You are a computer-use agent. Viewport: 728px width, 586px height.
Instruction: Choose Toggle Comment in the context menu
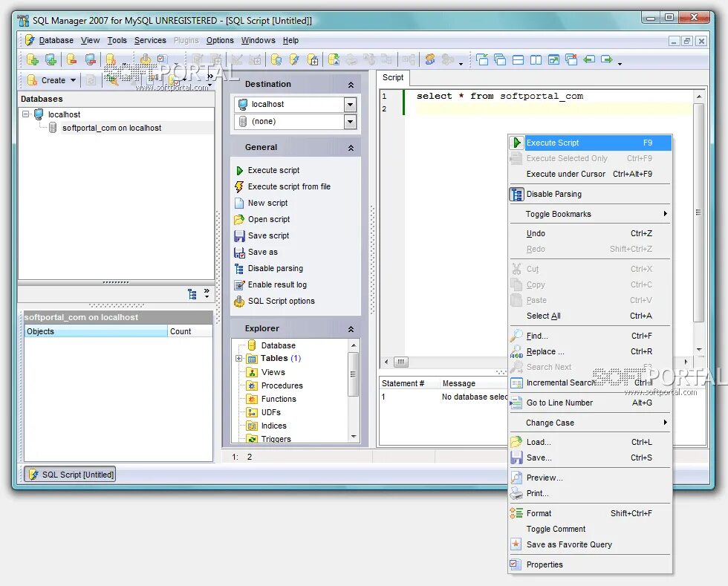click(x=590, y=529)
